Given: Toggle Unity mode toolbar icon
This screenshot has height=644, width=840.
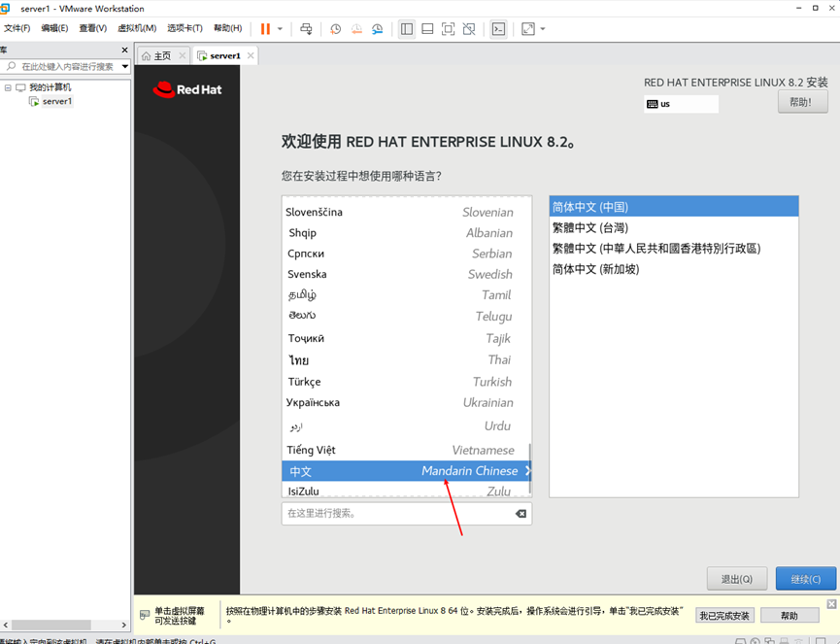Looking at the screenshot, I should 469,29.
